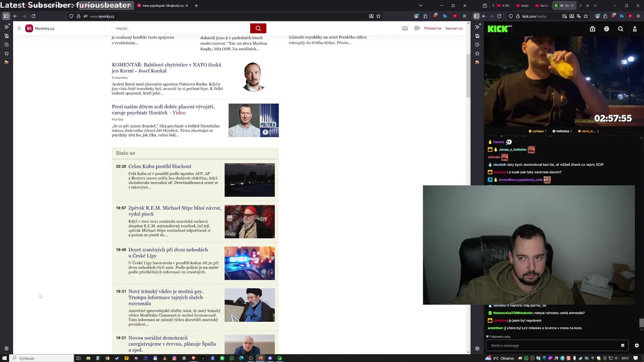The width and height of the screenshot is (644, 362).
Task: Click the Přihlásit se login link
Action: pos(433,28)
